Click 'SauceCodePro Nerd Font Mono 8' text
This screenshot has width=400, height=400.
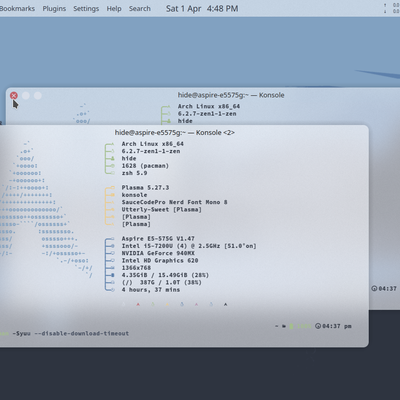(174, 202)
